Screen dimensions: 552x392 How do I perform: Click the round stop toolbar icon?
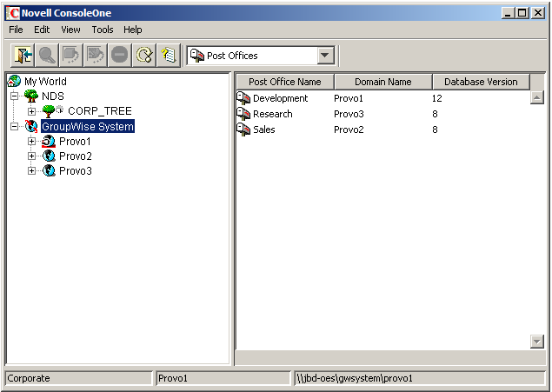pyautogui.click(x=120, y=56)
